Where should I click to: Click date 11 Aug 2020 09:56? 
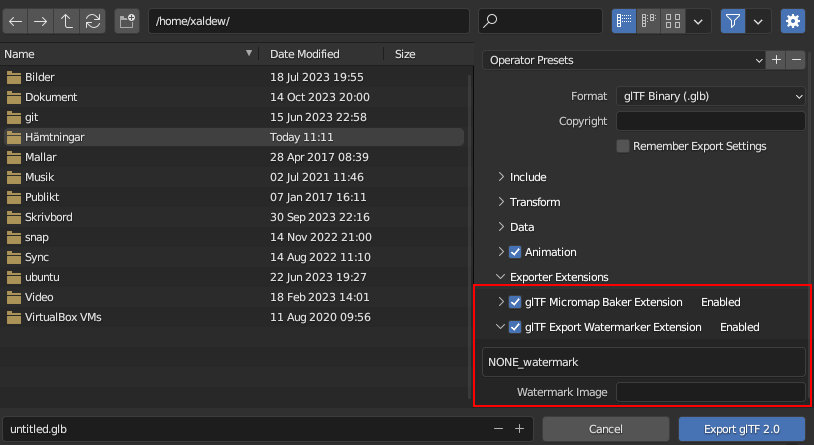320,317
